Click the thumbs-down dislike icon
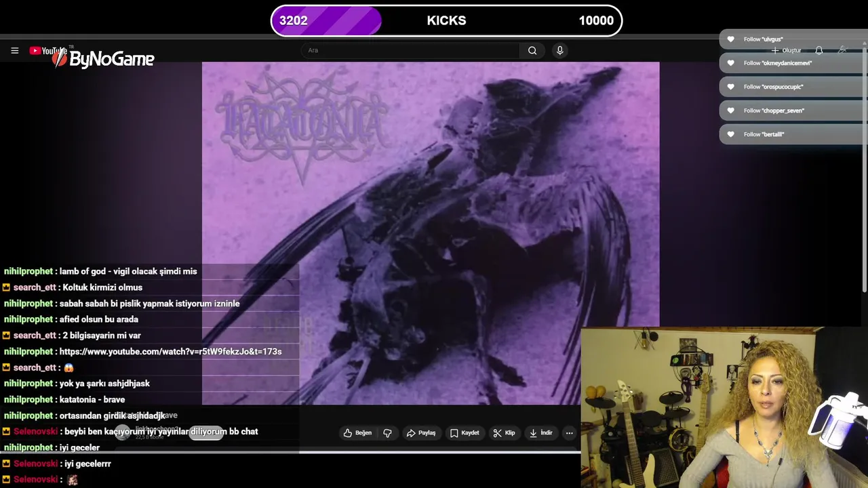Viewport: 868px width, 488px height. [388, 432]
